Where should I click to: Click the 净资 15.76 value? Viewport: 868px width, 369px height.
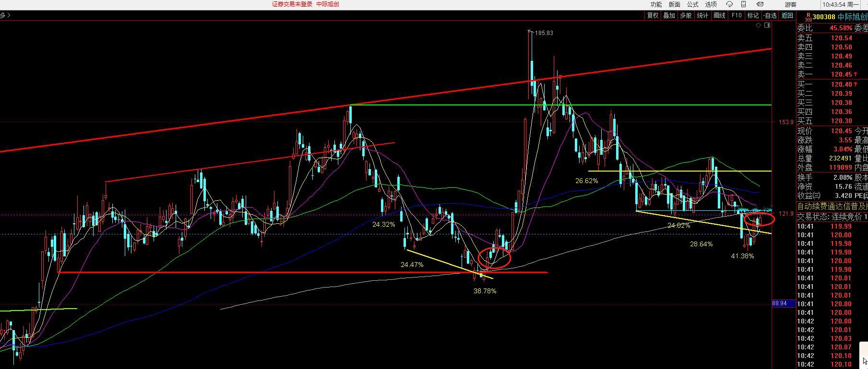[x=844, y=186]
